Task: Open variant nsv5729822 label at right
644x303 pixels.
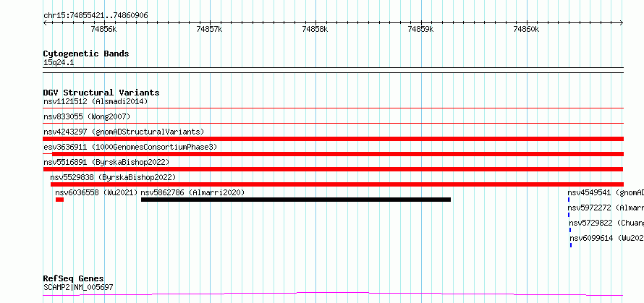Action: coord(606,223)
